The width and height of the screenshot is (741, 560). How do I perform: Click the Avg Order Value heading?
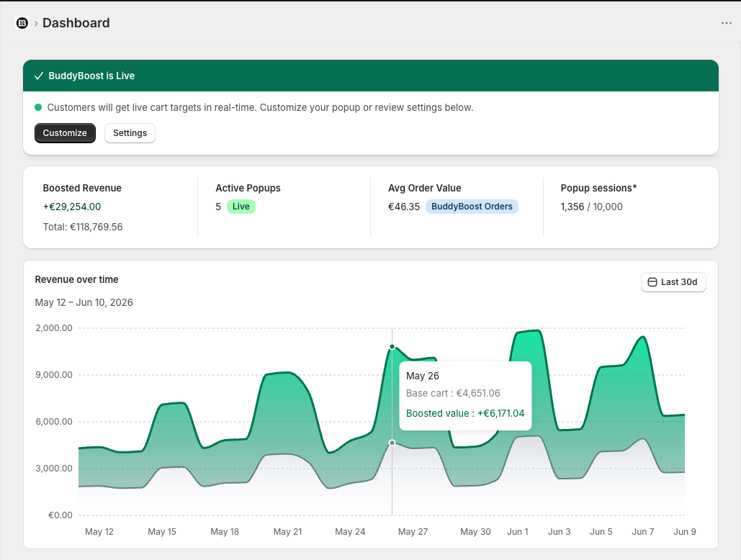(x=425, y=188)
